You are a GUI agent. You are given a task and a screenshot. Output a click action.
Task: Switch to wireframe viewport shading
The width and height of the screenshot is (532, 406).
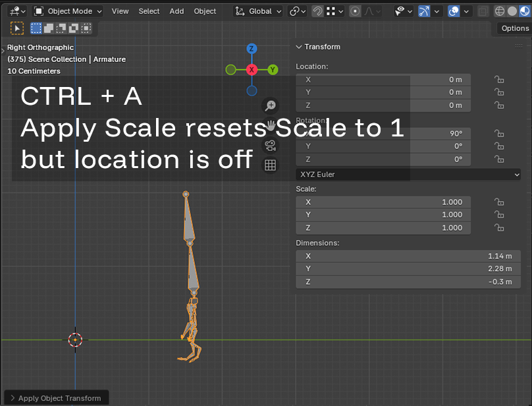(500, 12)
